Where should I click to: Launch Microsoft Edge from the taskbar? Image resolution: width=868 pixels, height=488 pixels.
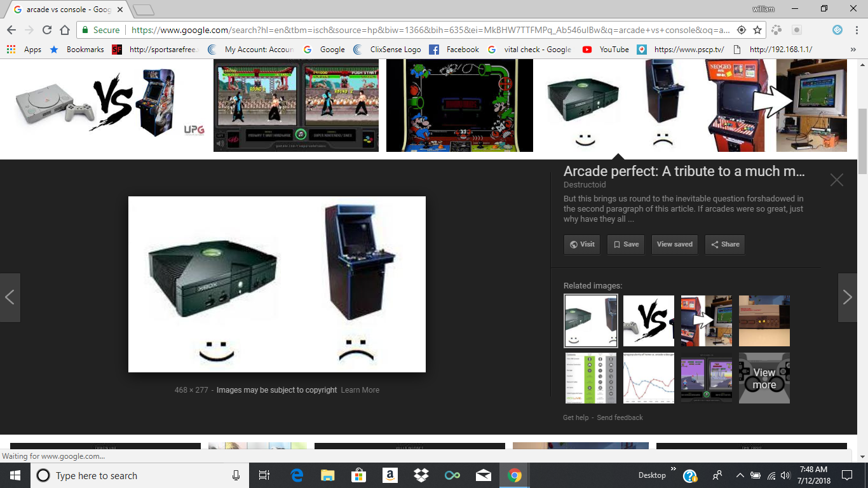297,475
